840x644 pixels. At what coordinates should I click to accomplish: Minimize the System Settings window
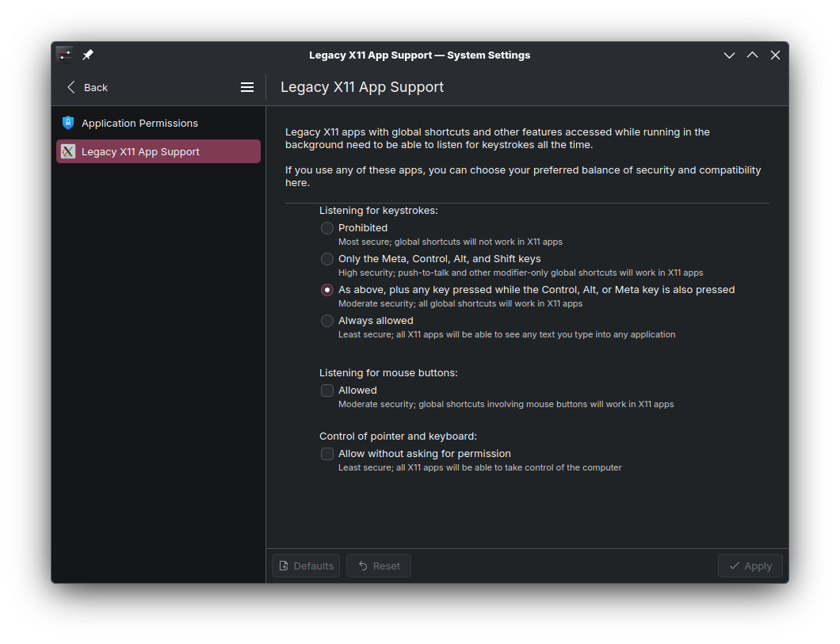[x=729, y=55]
